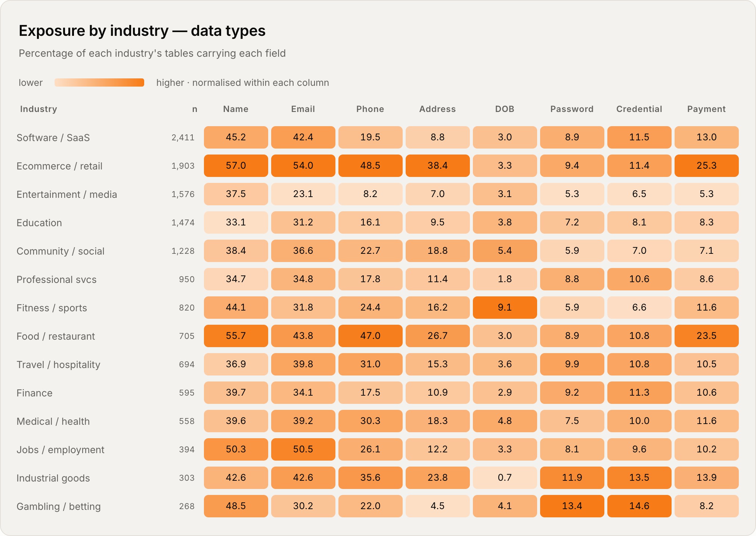Select the Medical / health row label
This screenshot has width=756, height=536.
click(53, 421)
